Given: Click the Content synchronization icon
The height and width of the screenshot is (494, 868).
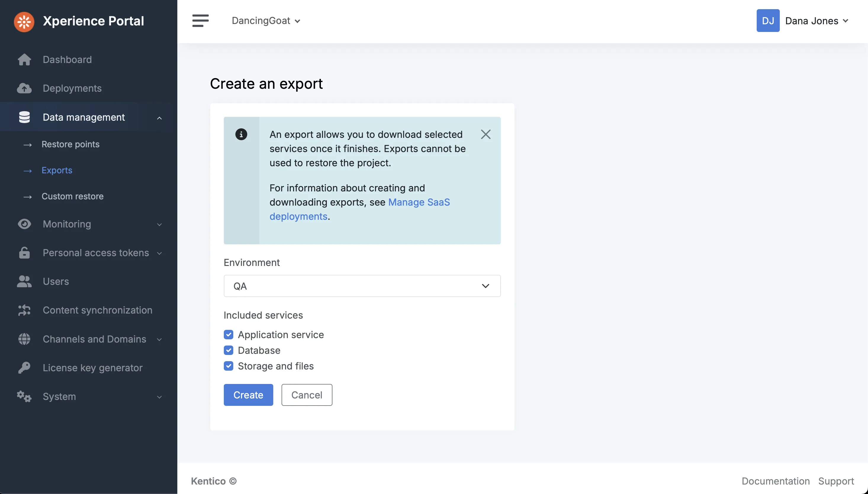Looking at the screenshot, I should point(24,310).
